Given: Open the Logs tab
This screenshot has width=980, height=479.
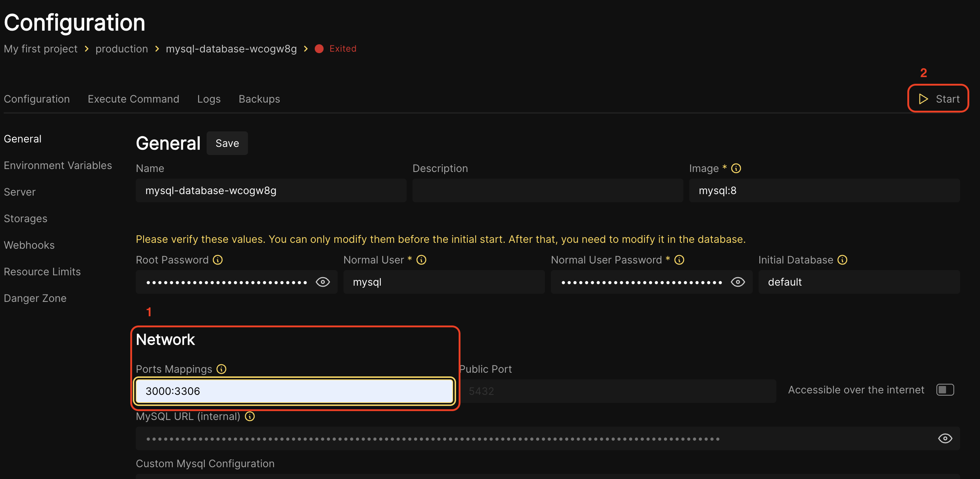Looking at the screenshot, I should pos(208,99).
